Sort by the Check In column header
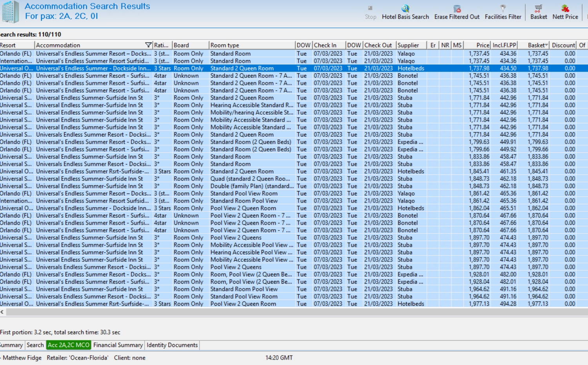Screen dimensions: 588x365 (329, 45)
